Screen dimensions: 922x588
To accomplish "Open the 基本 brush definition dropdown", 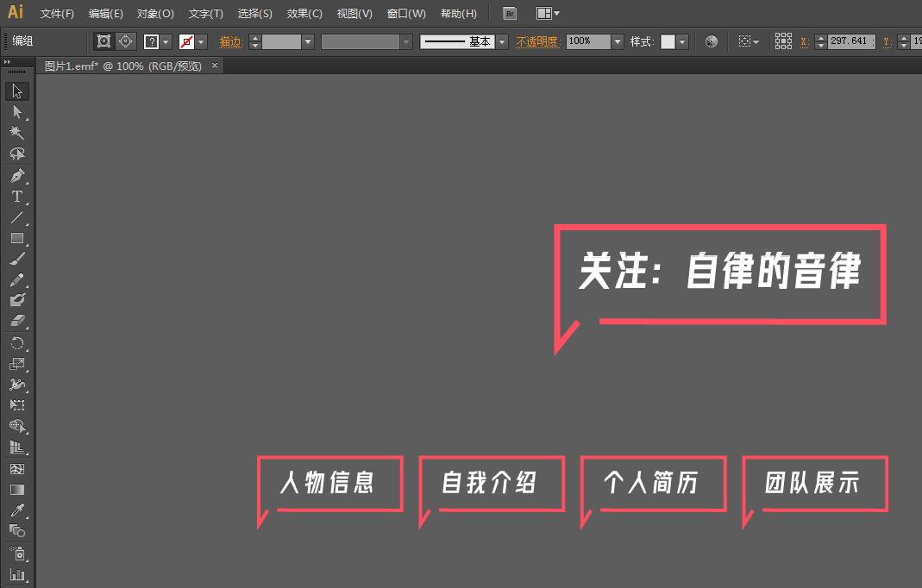I will coord(501,41).
